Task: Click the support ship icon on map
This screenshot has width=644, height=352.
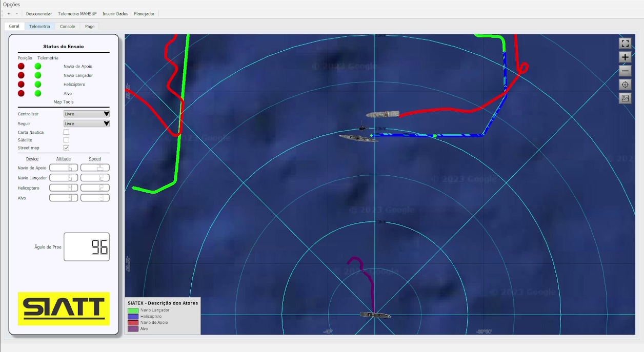Action: pyautogui.click(x=383, y=114)
